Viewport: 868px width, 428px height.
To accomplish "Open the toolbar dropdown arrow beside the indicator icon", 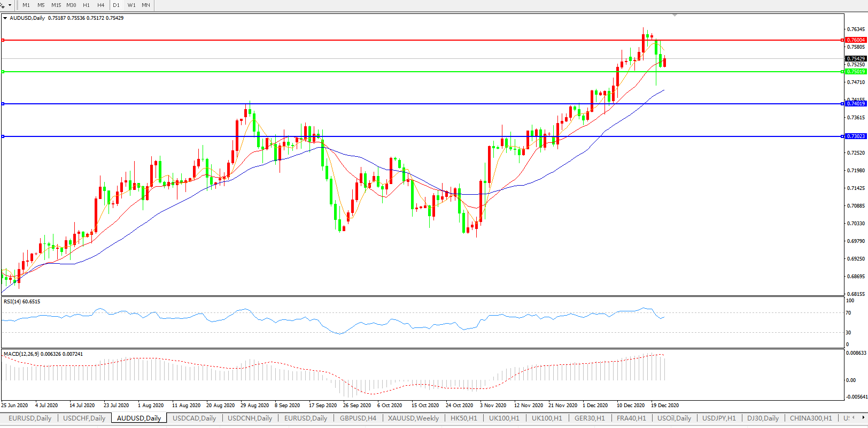I will tap(10, 5).
